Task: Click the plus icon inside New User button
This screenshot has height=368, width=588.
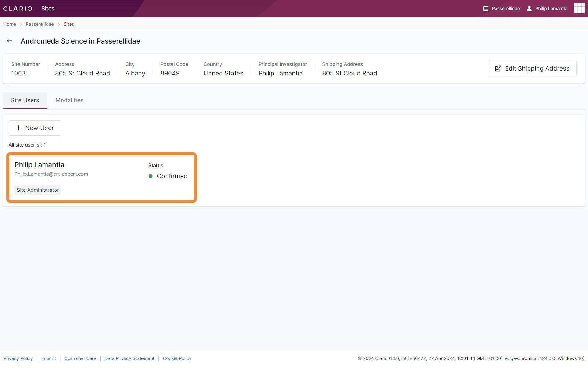Action: pos(19,128)
